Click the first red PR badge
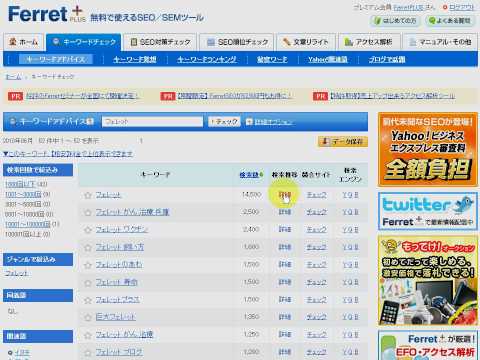Screen dimensions: 480x360 point(15,96)
